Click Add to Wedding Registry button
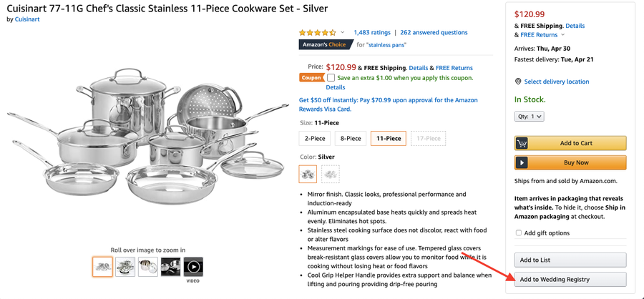The image size is (644, 299). [x=570, y=279]
